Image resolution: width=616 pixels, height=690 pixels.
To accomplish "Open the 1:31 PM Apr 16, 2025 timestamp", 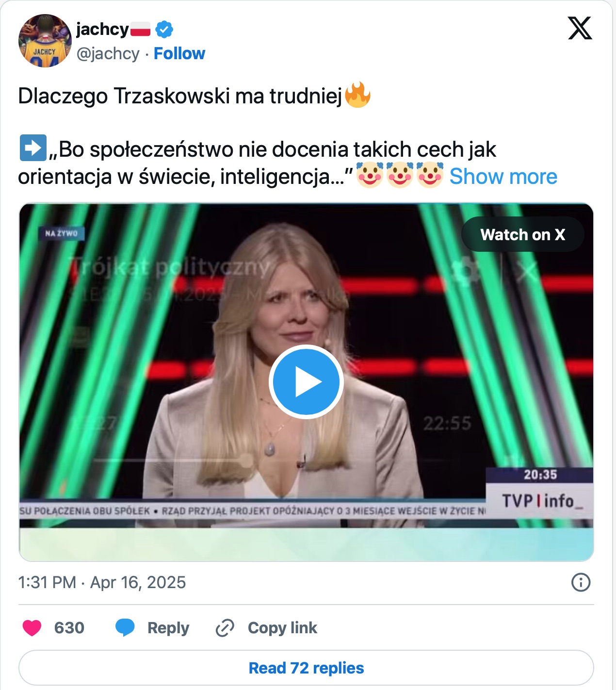I will coord(102,582).
